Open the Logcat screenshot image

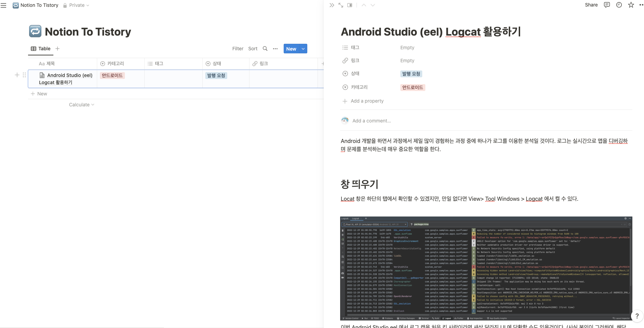[x=486, y=268]
